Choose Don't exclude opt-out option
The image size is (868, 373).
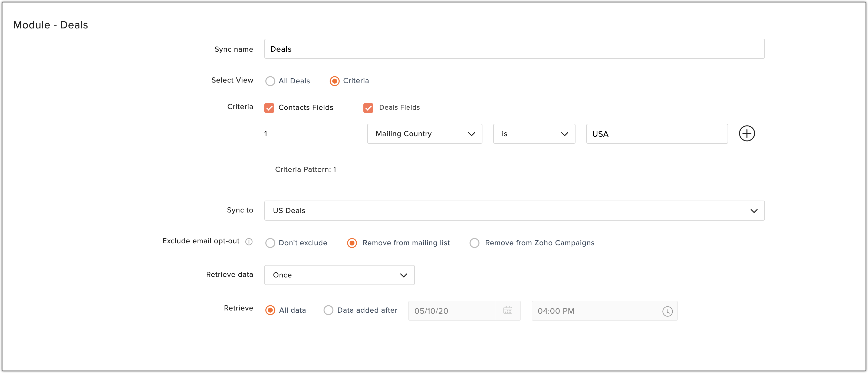[270, 243]
